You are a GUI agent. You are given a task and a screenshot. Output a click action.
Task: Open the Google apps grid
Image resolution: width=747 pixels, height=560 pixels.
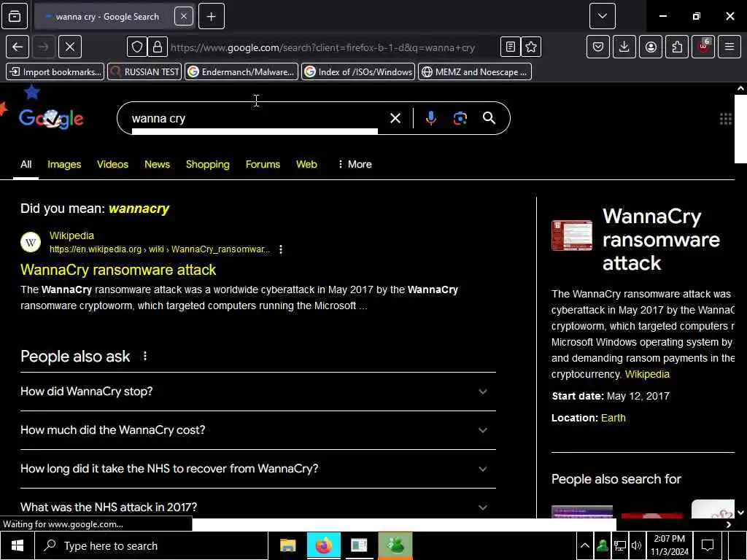click(x=726, y=119)
